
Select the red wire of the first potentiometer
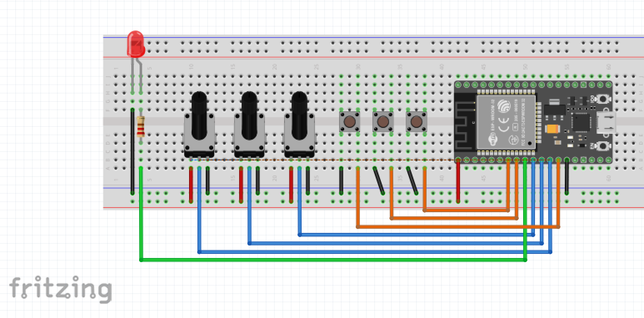(191, 185)
